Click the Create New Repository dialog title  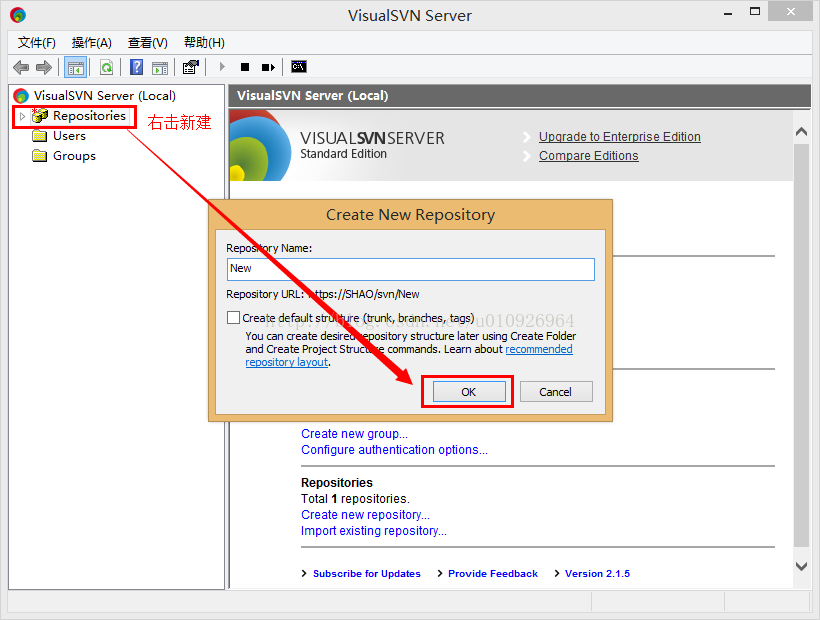(x=411, y=214)
